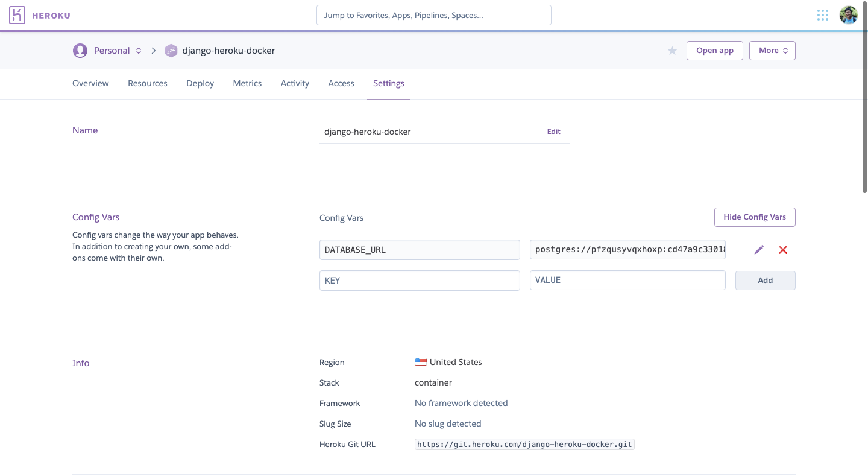Image resolution: width=868 pixels, height=476 pixels.
Task: Click the django-heroku-docker app hexagon icon
Action: (x=171, y=51)
